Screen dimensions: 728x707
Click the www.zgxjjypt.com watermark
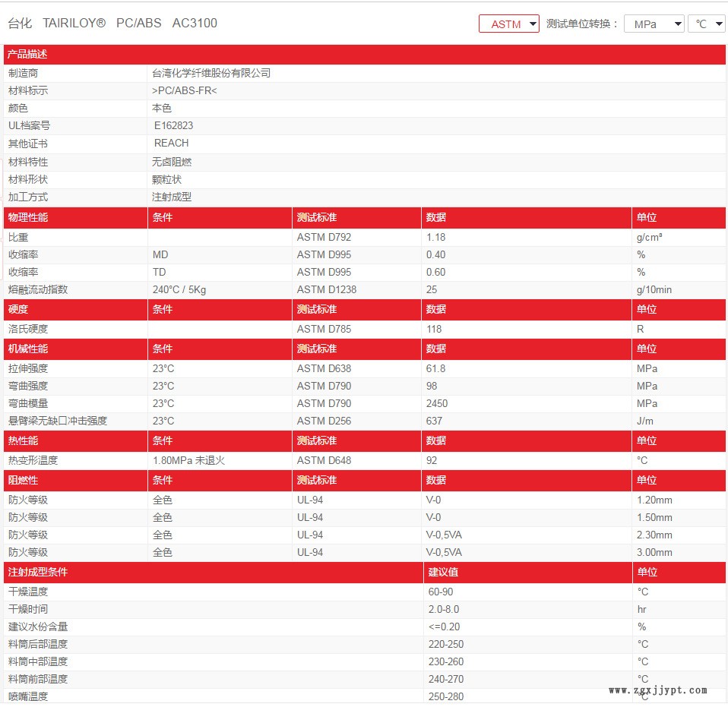click(x=658, y=690)
